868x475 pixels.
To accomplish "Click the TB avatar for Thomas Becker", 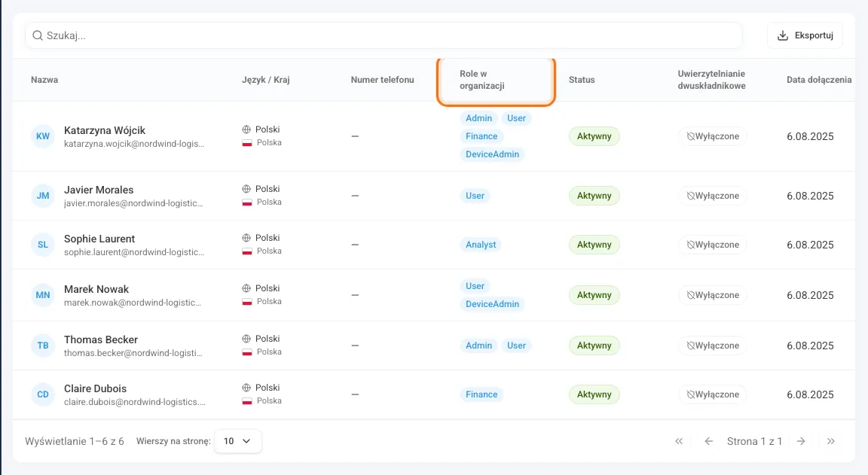I will (x=43, y=346).
